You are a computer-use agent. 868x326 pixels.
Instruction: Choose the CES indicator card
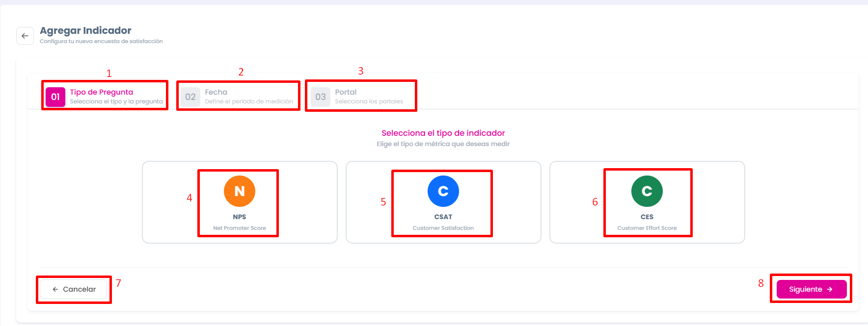[x=647, y=202]
